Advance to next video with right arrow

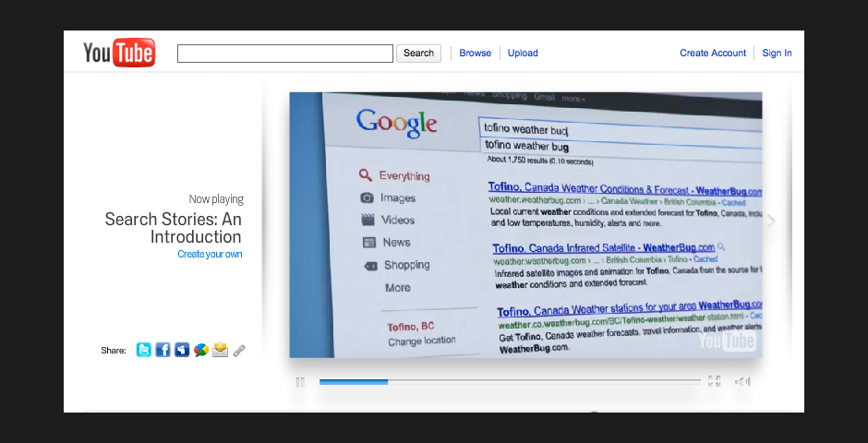click(772, 221)
